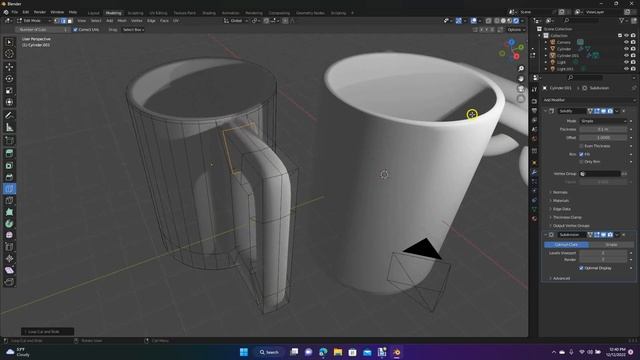Enable Even Thickness checkbox

(581, 146)
